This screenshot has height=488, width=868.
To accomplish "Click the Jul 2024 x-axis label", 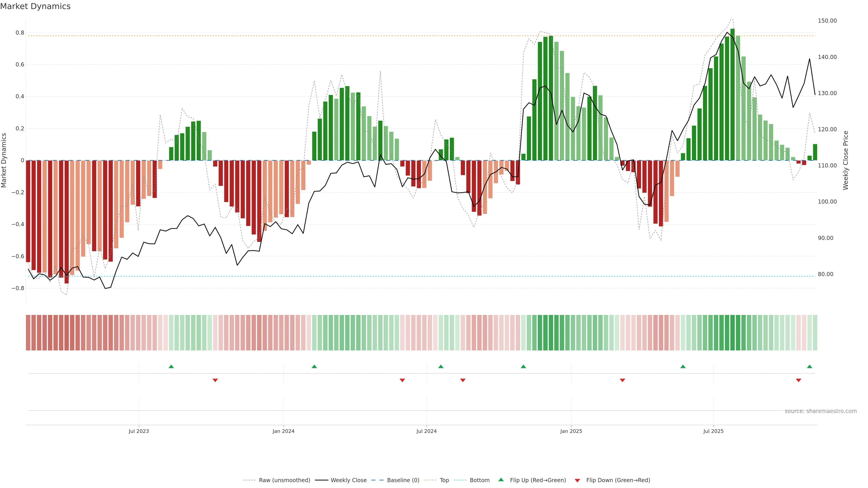I will 426,431.
